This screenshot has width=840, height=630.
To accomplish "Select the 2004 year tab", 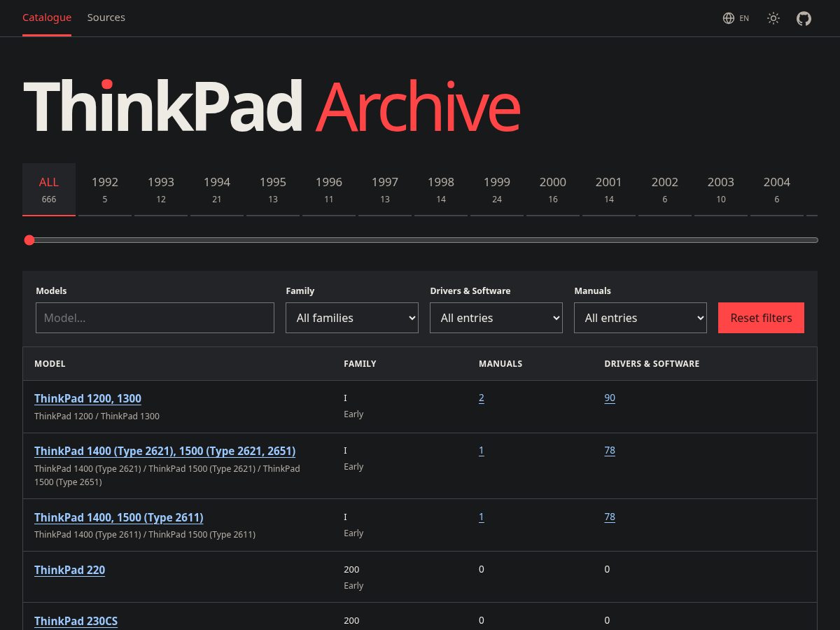I will (777, 190).
